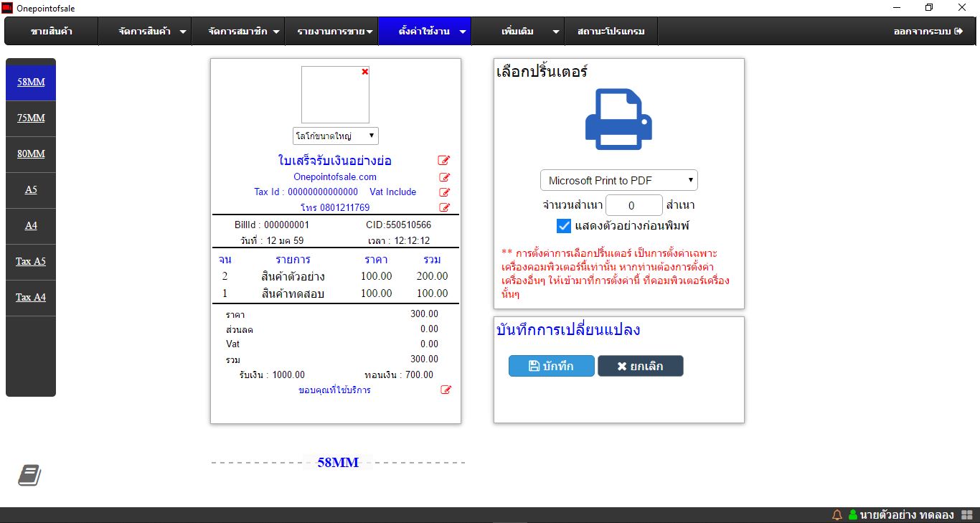Toggle the แสดงตัวอย่างก่อนพิมพ์ print preview checkbox
The height and width of the screenshot is (523, 980).
click(564, 226)
